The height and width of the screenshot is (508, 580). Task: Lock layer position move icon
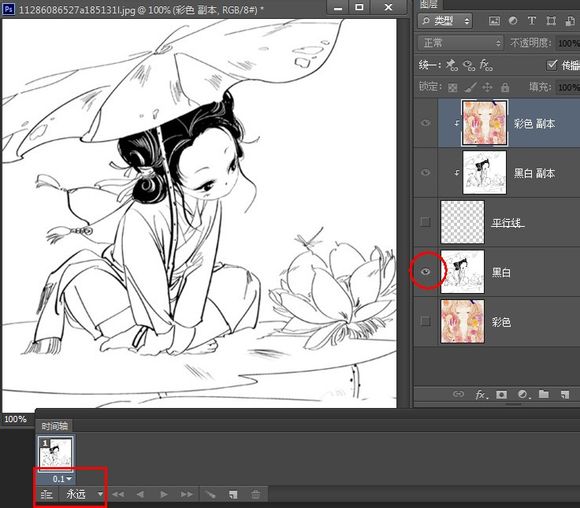click(487, 87)
